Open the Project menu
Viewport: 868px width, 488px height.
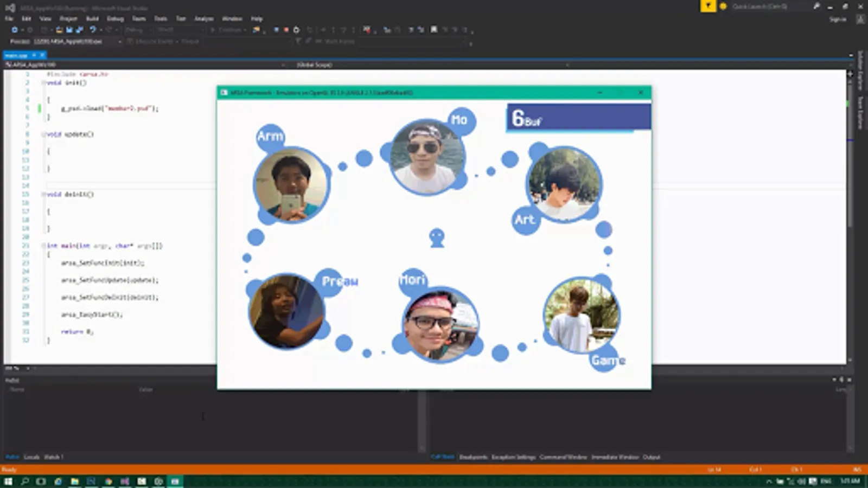[68, 18]
